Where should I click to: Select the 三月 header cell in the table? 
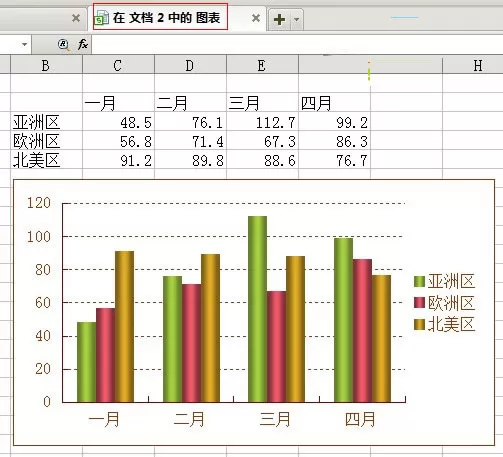coord(262,102)
